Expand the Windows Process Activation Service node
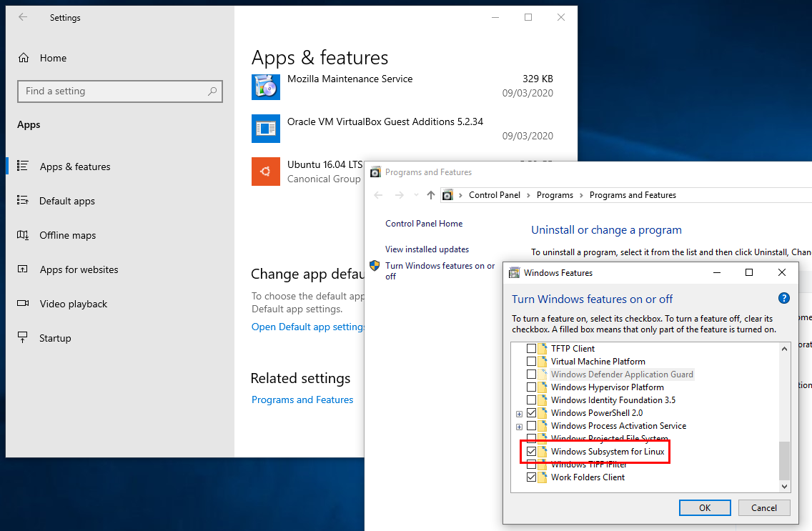This screenshot has width=812, height=531. click(x=520, y=427)
